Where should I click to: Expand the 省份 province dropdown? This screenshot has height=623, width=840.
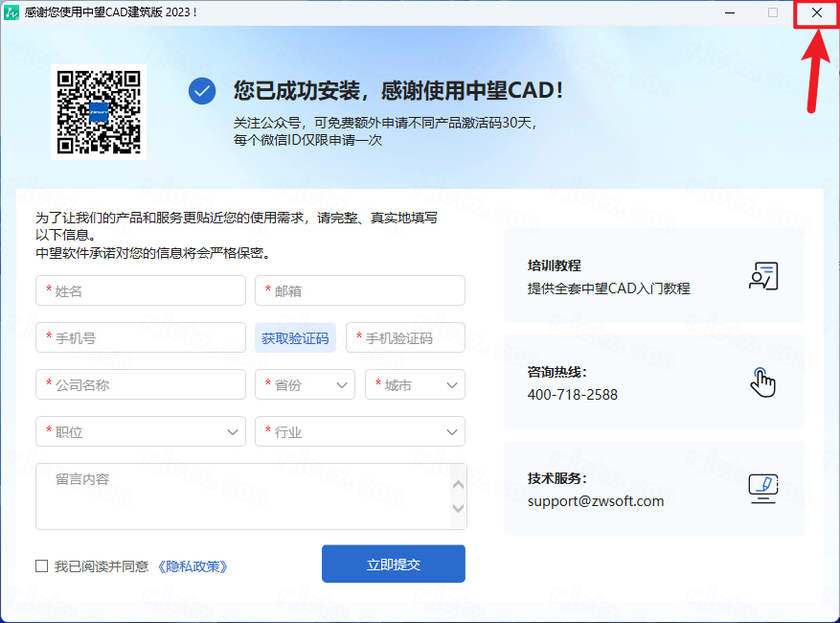point(305,384)
